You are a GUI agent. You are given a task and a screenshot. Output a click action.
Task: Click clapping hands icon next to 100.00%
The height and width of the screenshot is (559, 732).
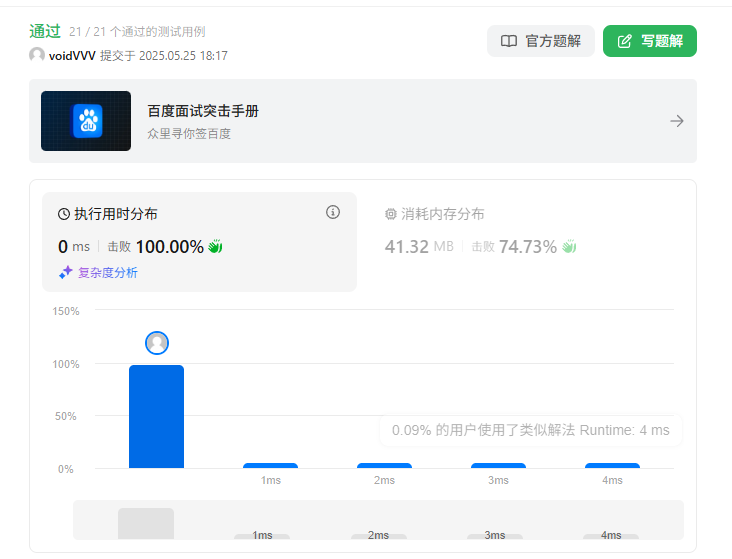click(x=215, y=247)
